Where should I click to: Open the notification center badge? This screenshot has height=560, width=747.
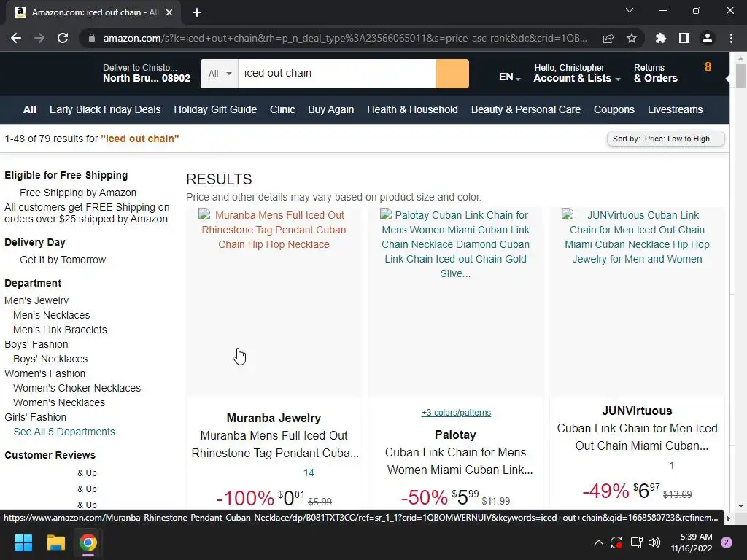tap(727, 542)
